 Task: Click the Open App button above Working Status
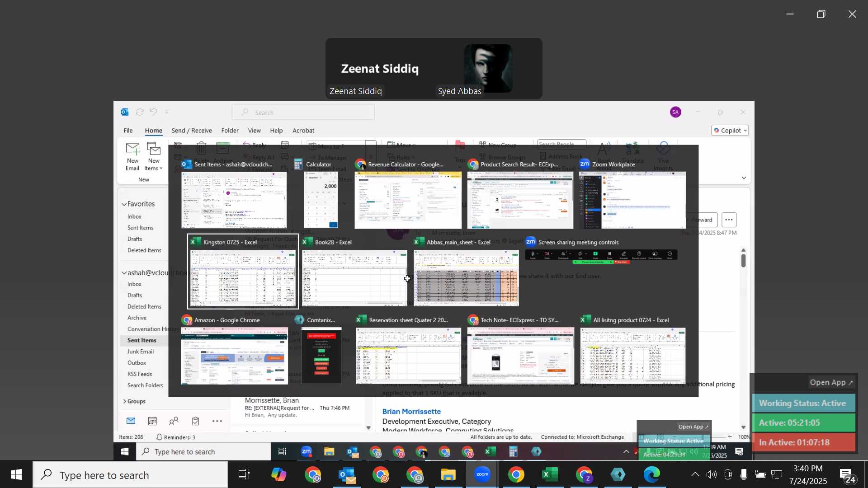pos(831,382)
